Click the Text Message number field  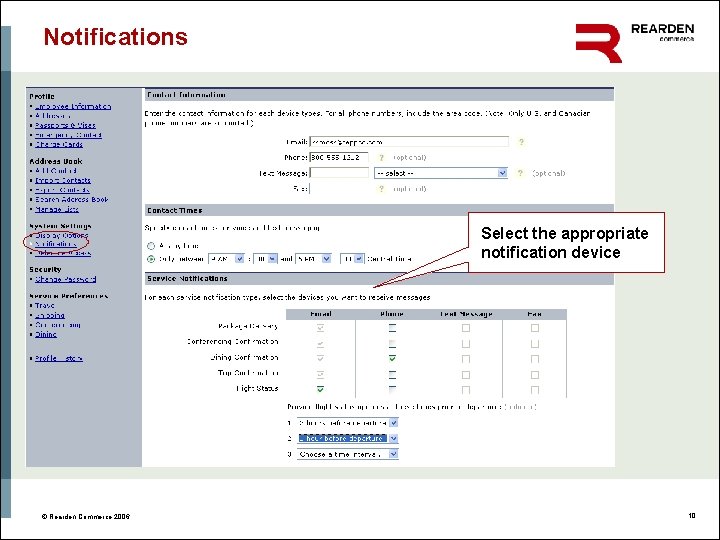point(339,173)
